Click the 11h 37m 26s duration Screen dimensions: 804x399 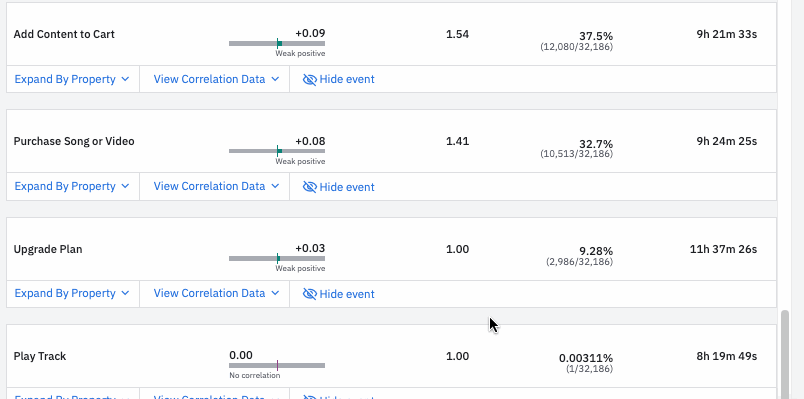coord(723,249)
